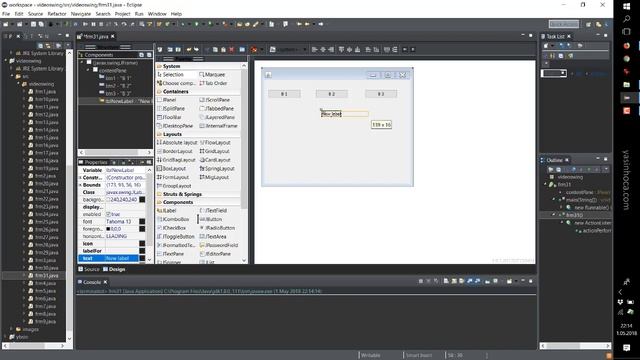Click red Delete icon in designer toolbar
The image size is (640, 360).
231,49
